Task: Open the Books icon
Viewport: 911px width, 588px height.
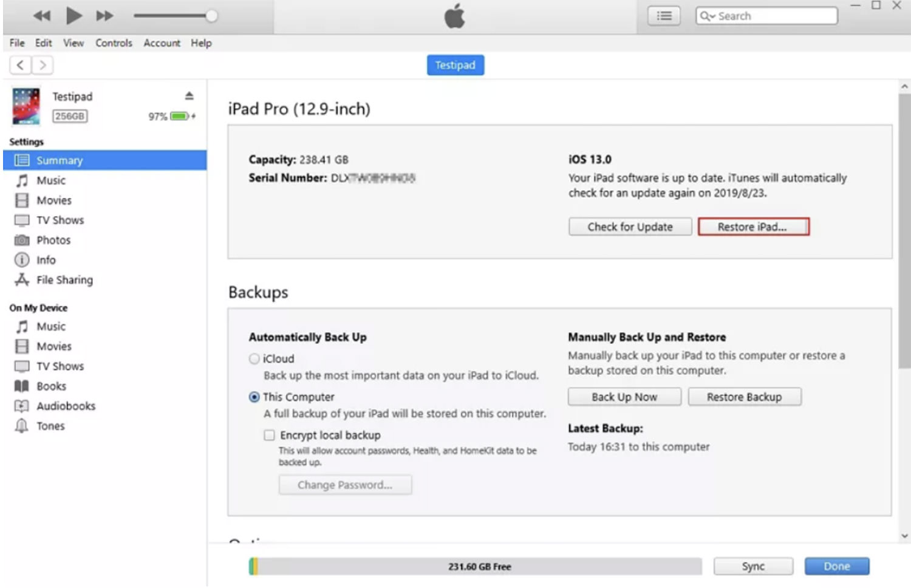Action: [22, 386]
